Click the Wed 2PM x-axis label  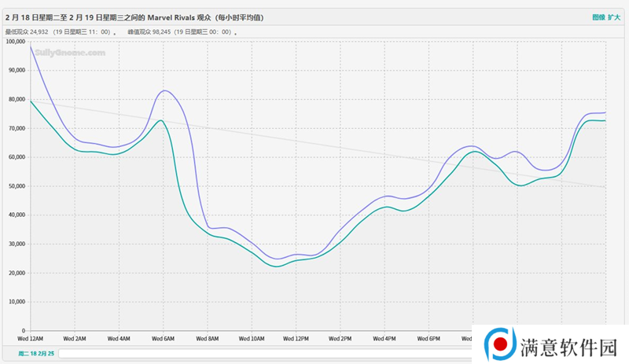(340, 339)
